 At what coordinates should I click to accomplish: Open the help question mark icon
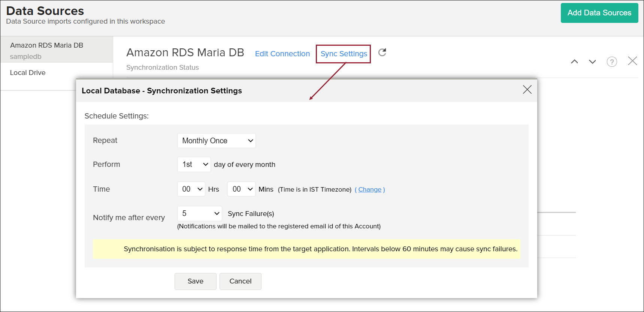pyautogui.click(x=611, y=61)
